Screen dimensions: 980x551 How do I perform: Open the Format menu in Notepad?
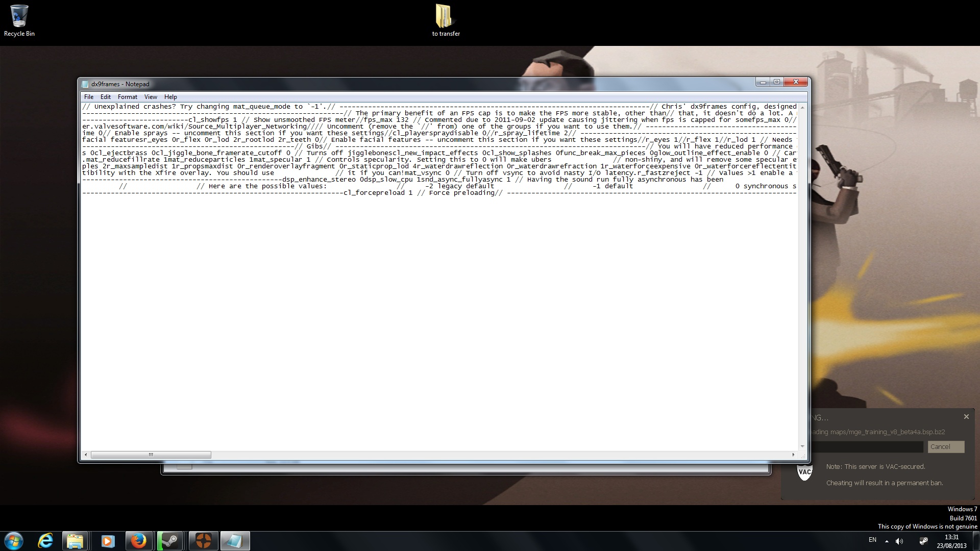(128, 97)
